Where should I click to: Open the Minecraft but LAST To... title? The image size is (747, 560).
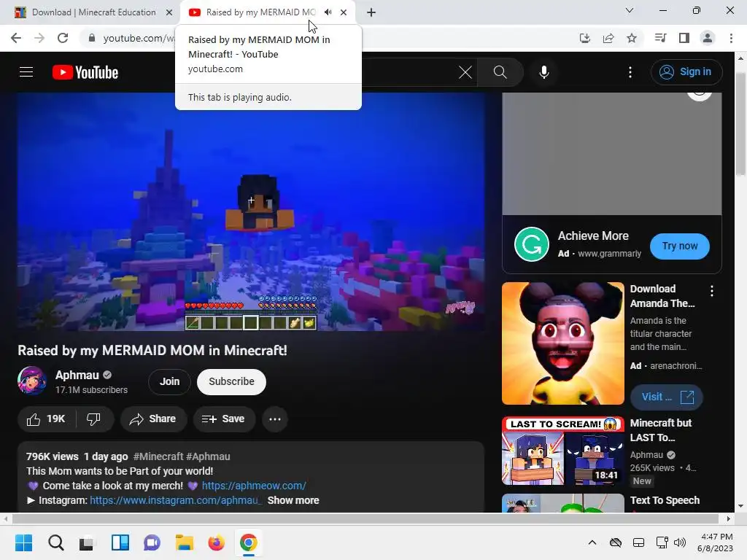point(661,430)
